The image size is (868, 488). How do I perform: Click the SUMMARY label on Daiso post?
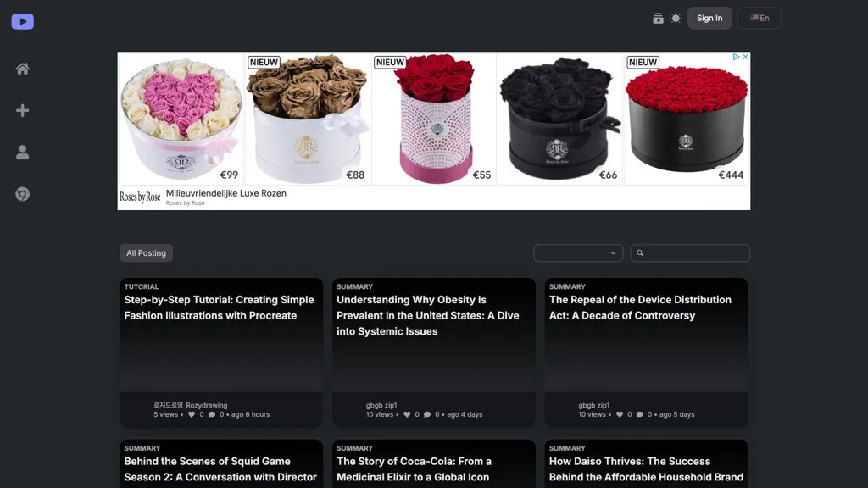click(567, 448)
